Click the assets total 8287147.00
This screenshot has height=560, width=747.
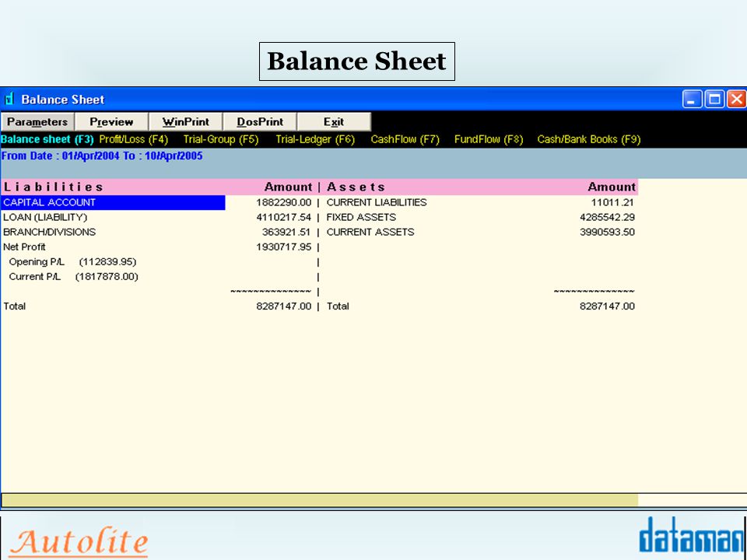click(x=608, y=306)
